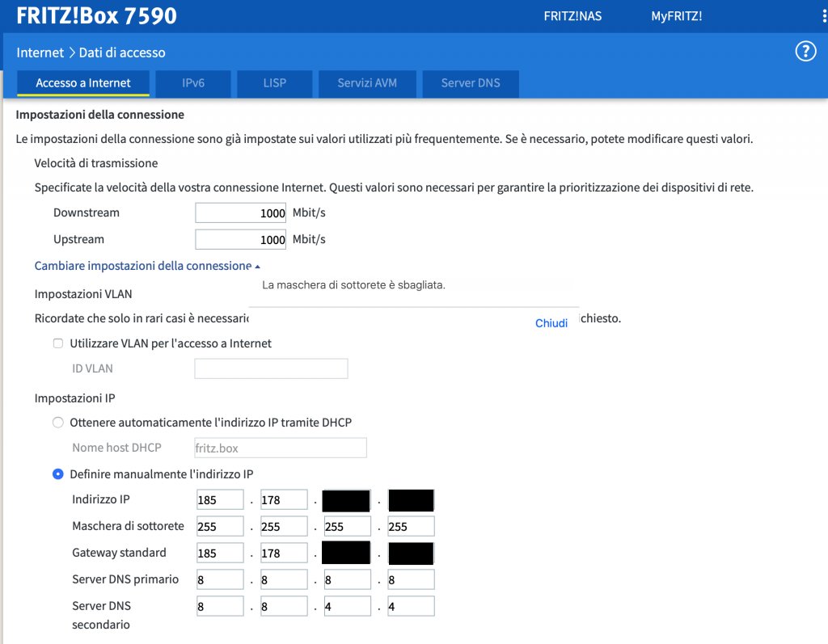Close the subnet mask error with Chiudi
This screenshot has width=828, height=644.
[551, 323]
